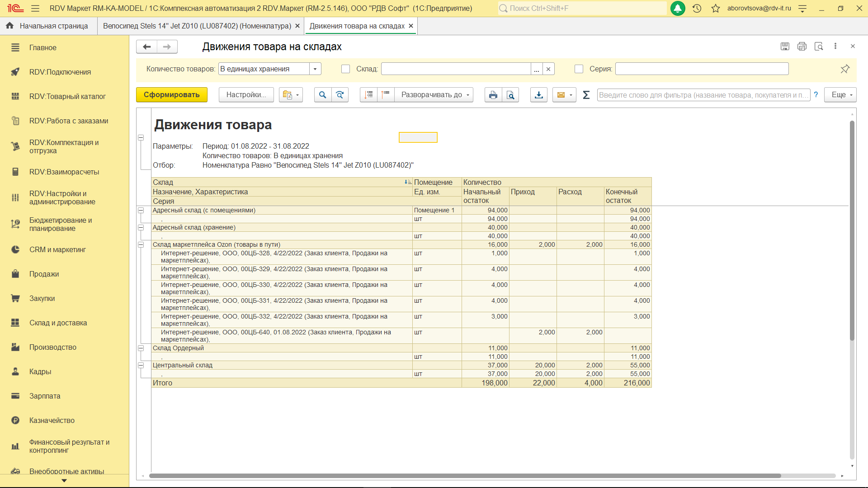The width and height of the screenshot is (868, 488).
Task: Enable the Склад filter checkbox
Action: 346,69
